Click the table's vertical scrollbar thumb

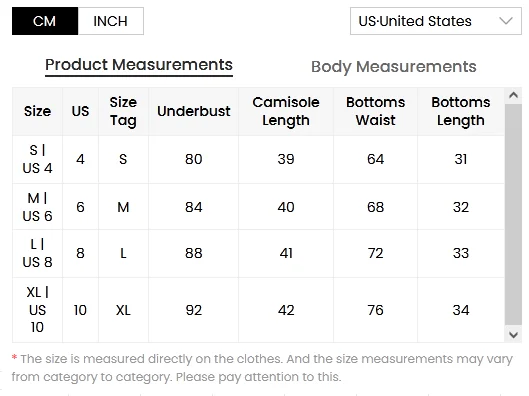tap(513, 215)
